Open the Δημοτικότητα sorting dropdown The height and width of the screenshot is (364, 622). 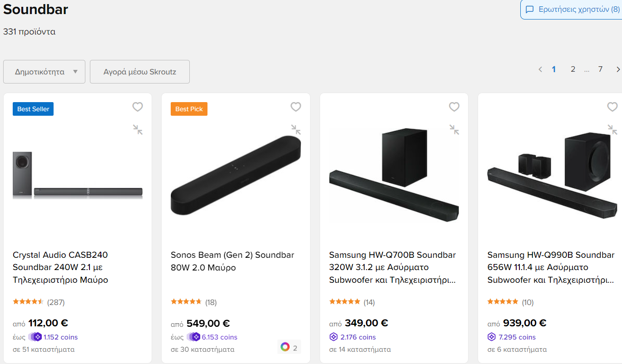pos(44,72)
